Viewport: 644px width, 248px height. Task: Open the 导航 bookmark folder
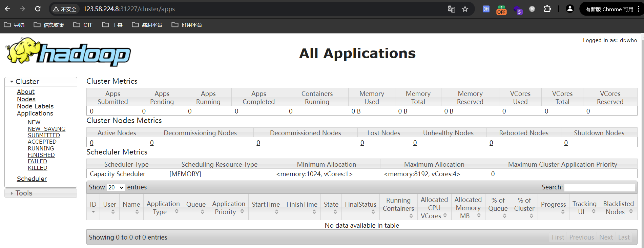(x=14, y=25)
